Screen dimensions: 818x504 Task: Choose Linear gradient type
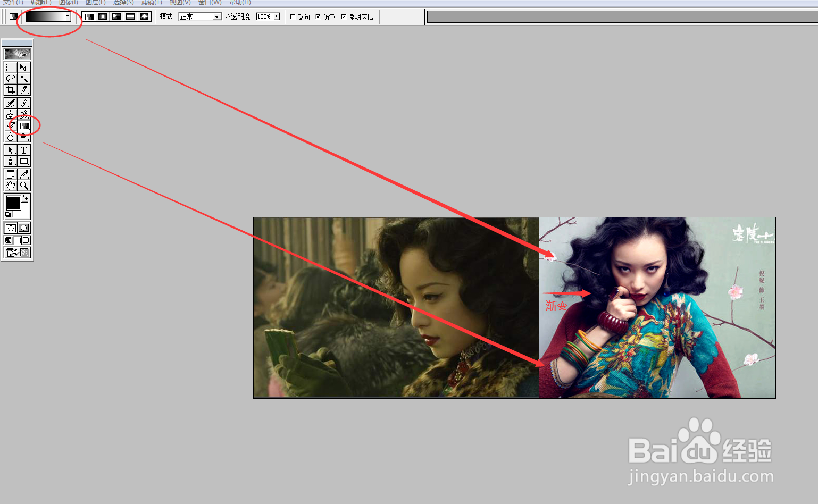click(89, 16)
